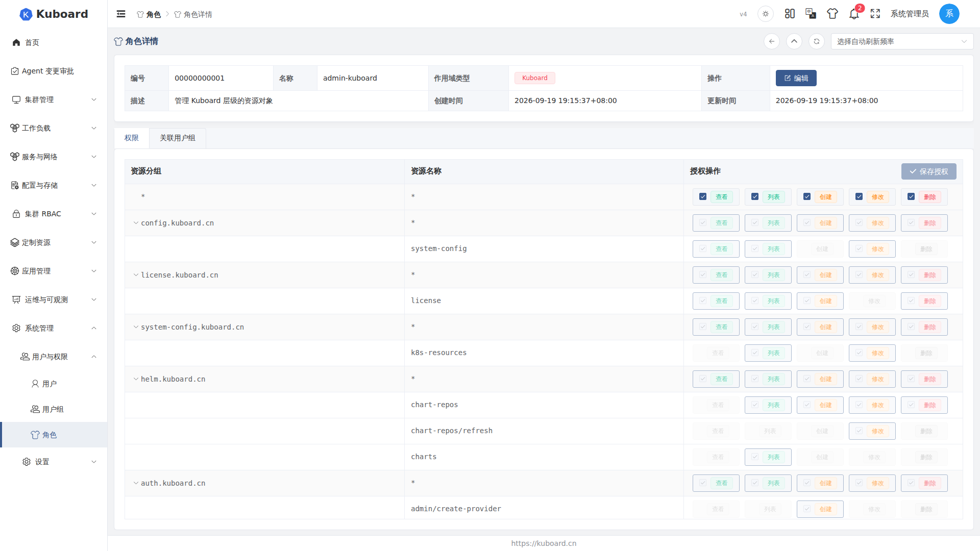Select the role name admin-kuboard
This screenshot has height=551, width=980.
coord(350,78)
